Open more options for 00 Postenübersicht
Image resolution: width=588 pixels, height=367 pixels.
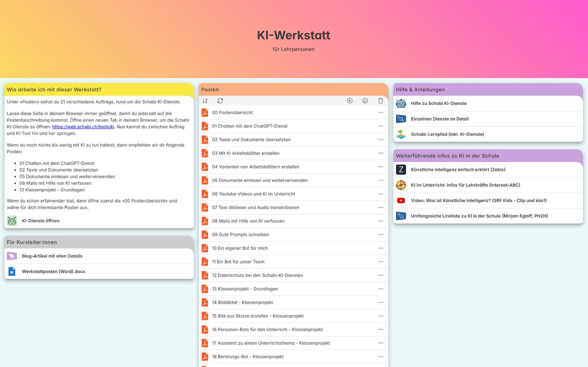pos(381,112)
